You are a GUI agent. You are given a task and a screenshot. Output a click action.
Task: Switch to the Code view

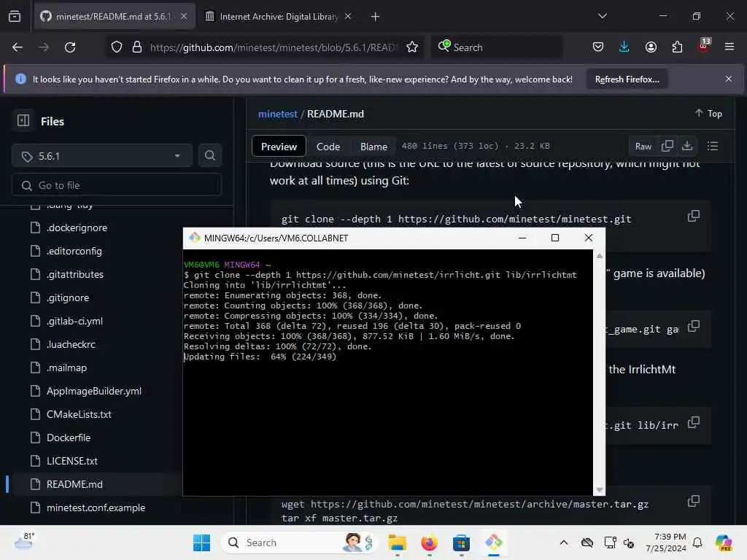tap(328, 147)
